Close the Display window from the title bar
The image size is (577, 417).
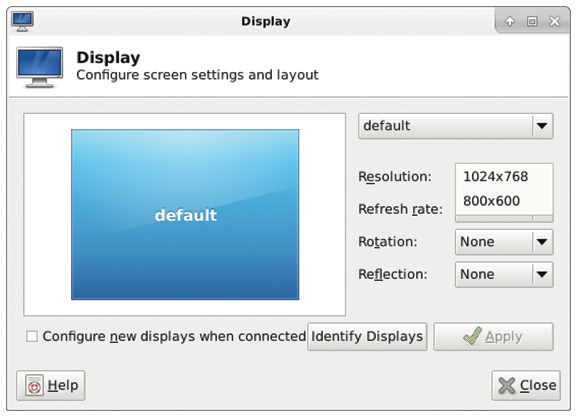(555, 21)
